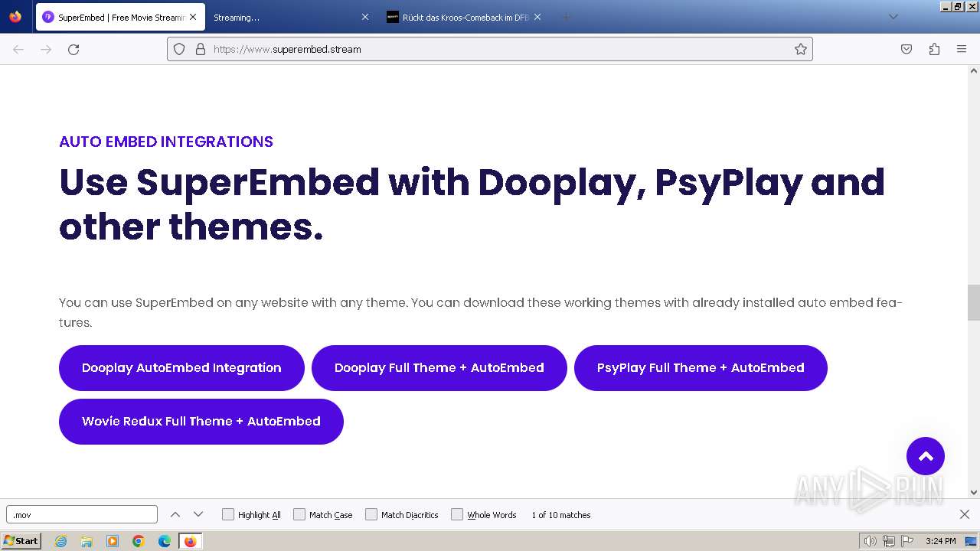Click the AUTO EMBED INTEGRATIONS heading
This screenshot has width=980, height=551.
(166, 142)
